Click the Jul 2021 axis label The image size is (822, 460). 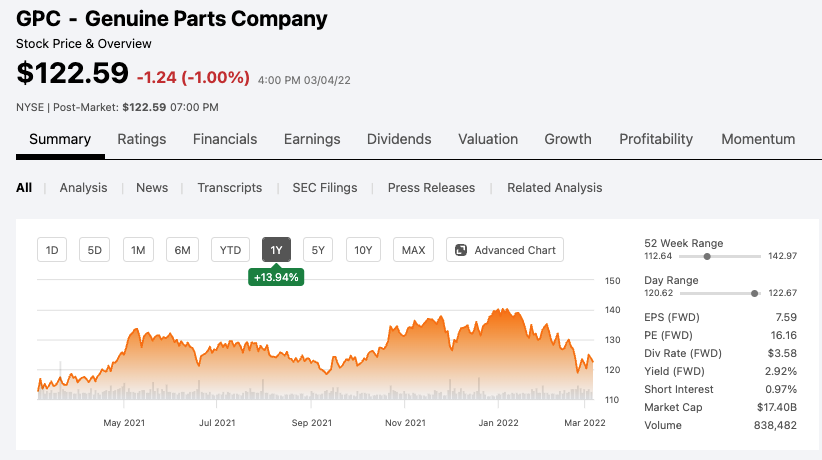point(217,423)
